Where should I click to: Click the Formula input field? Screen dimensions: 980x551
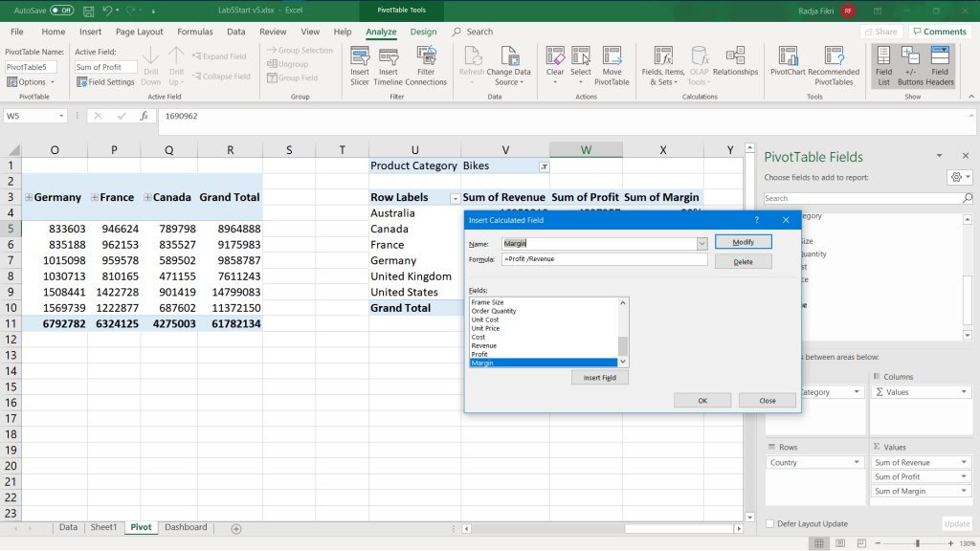point(604,259)
